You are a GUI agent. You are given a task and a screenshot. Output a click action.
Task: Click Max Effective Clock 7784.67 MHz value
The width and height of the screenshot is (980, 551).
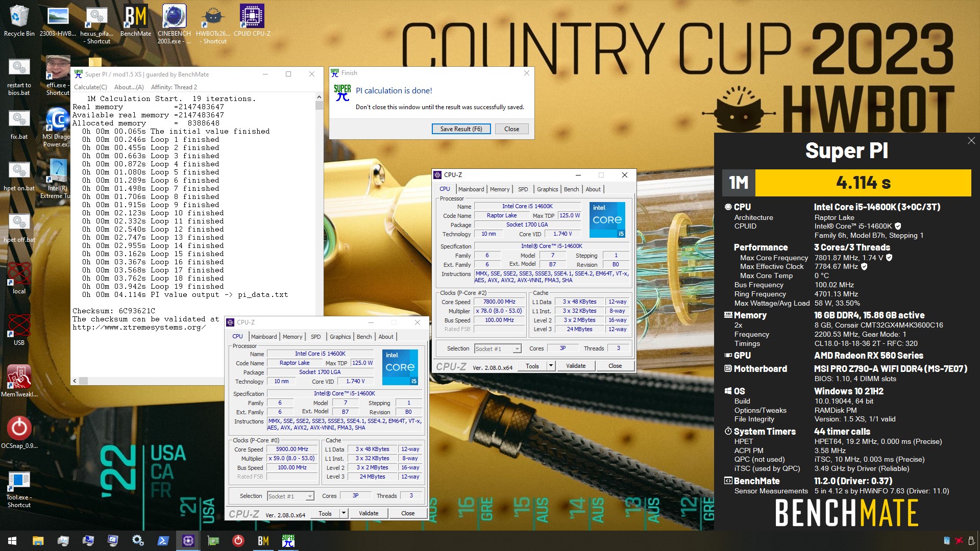click(x=836, y=266)
